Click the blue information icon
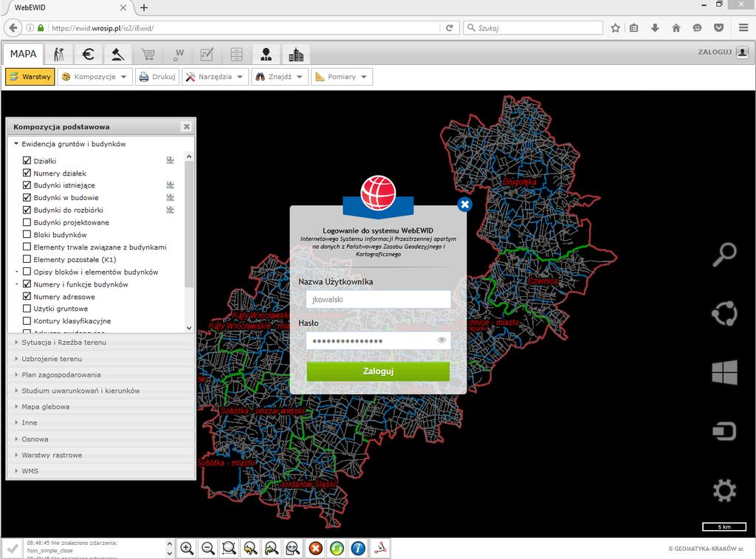 pyautogui.click(x=358, y=549)
